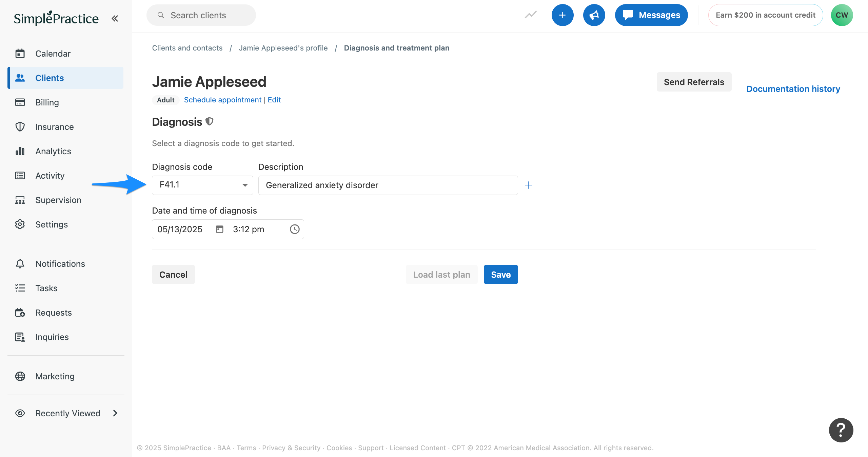This screenshot has height=457, width=868.
Task: Click the SimplePractice logo
Action: coord(56,18)
